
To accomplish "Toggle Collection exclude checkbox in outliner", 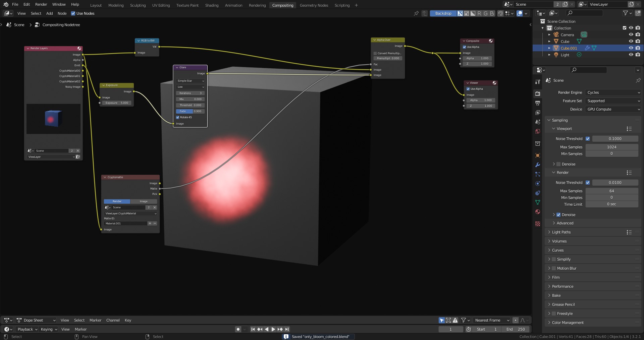I will point(624,28).
